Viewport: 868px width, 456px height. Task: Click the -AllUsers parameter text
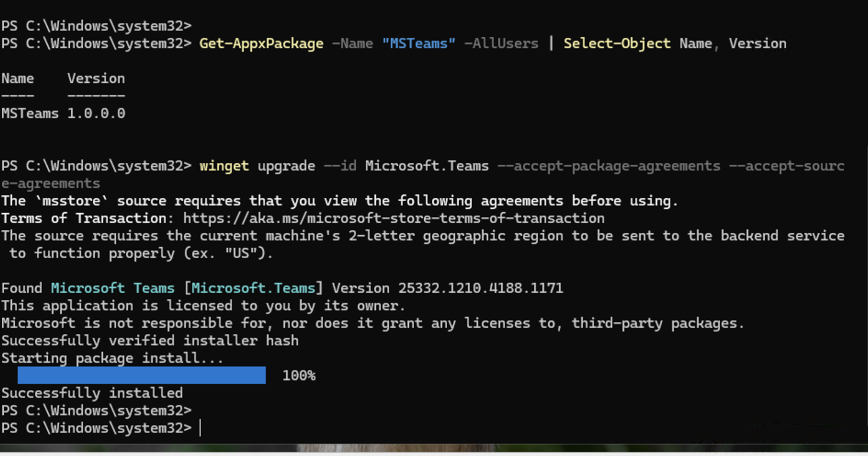tap(501, 44)
